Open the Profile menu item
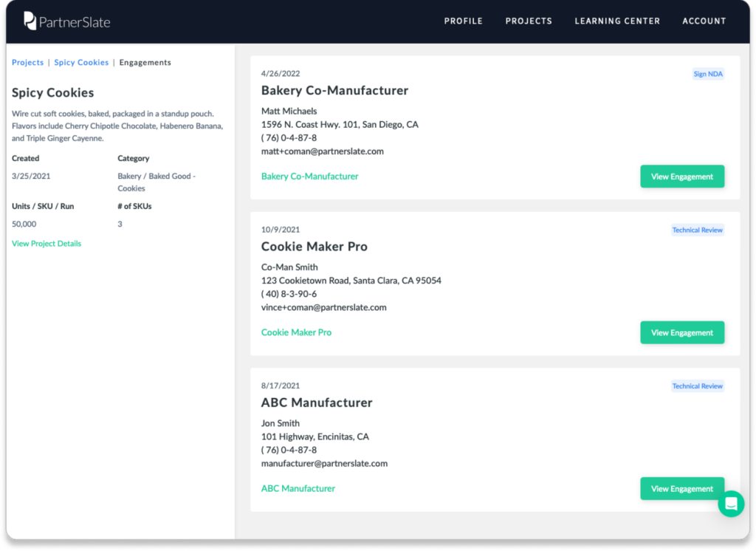This screenshot has width=756, height=551. click(463, 21)
